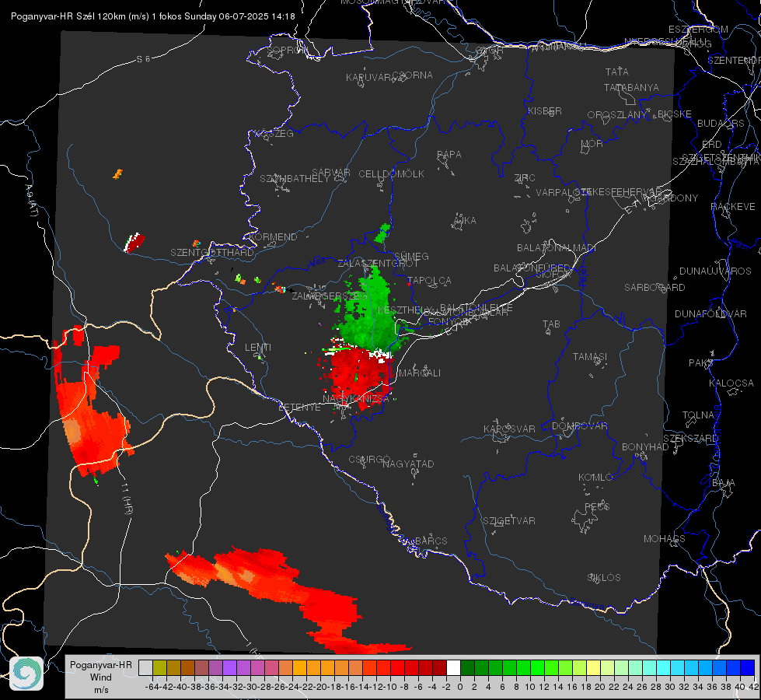Select the TATA town label
Screen dimensions: 761x700
(x=617, y=72)
